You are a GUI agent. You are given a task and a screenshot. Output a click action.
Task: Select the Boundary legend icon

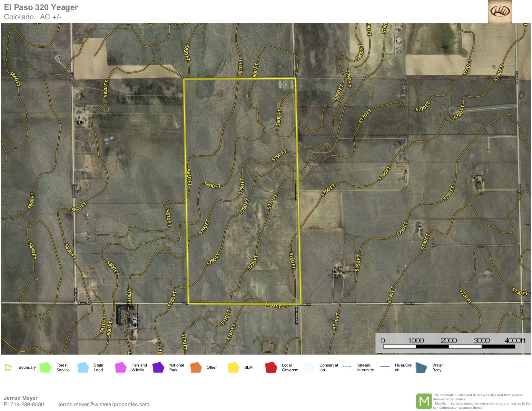click(x=8, y=367)
